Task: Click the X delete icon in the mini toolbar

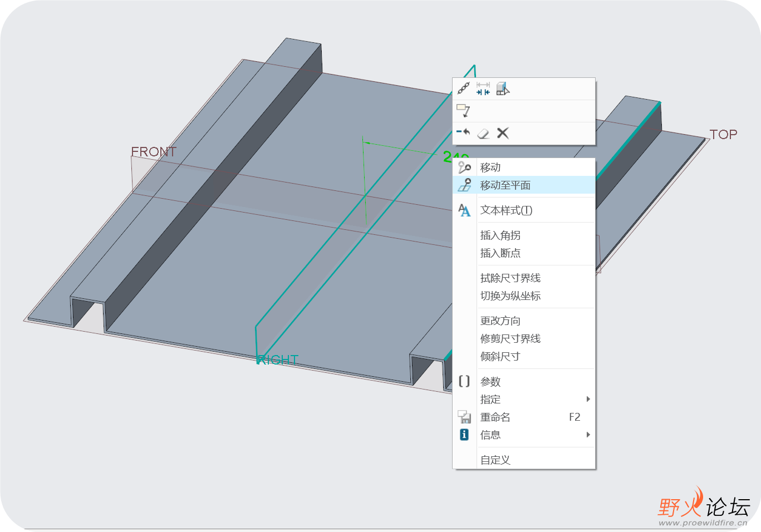Action: [x=503, y=133]
